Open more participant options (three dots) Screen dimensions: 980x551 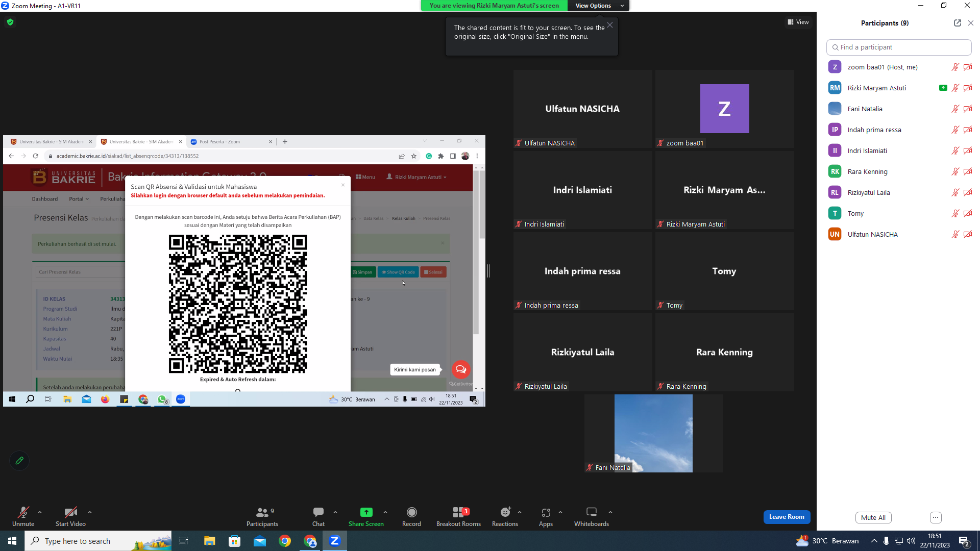click(x=936, y=517)
